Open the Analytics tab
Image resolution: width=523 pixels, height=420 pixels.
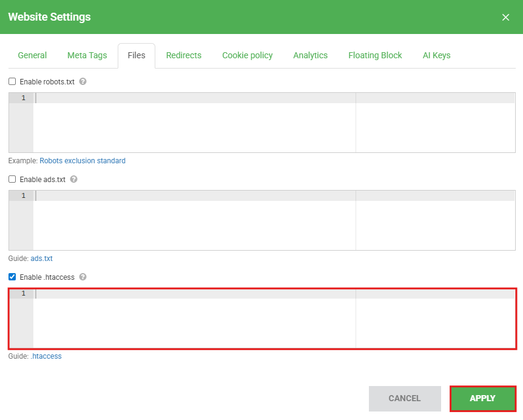tap(310, 55)
